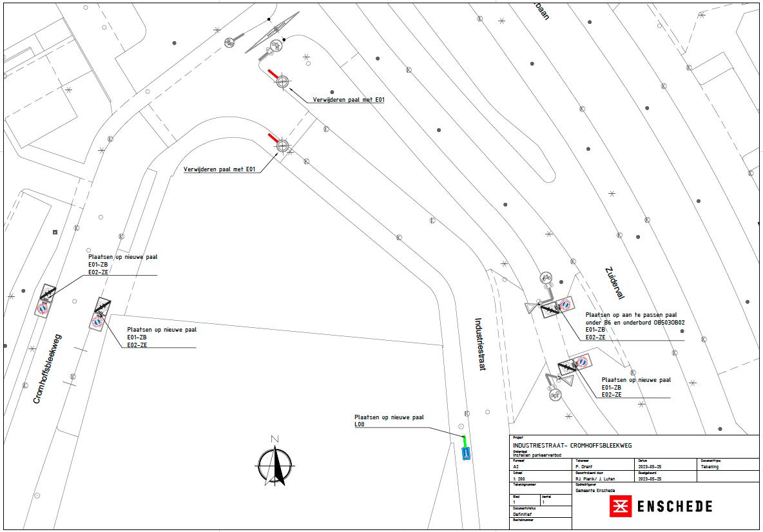Select the blue L08 sign symbol
763x532 pixels.
coord(466,453)
